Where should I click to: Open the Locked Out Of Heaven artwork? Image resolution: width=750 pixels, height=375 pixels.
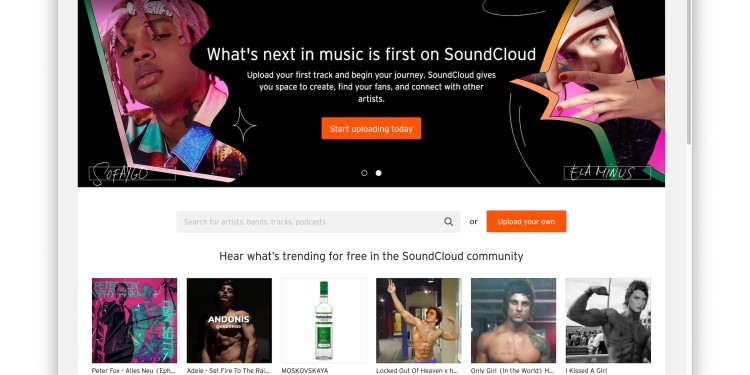(419, 320)
